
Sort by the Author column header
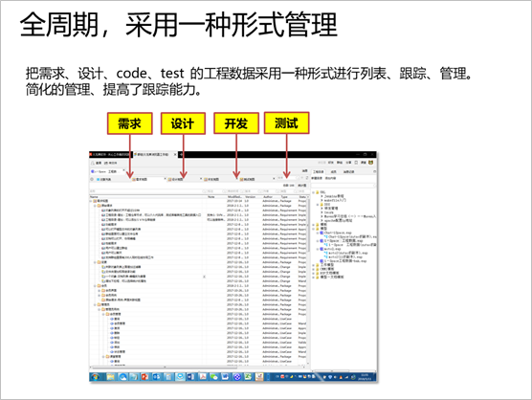coord(268,197)
